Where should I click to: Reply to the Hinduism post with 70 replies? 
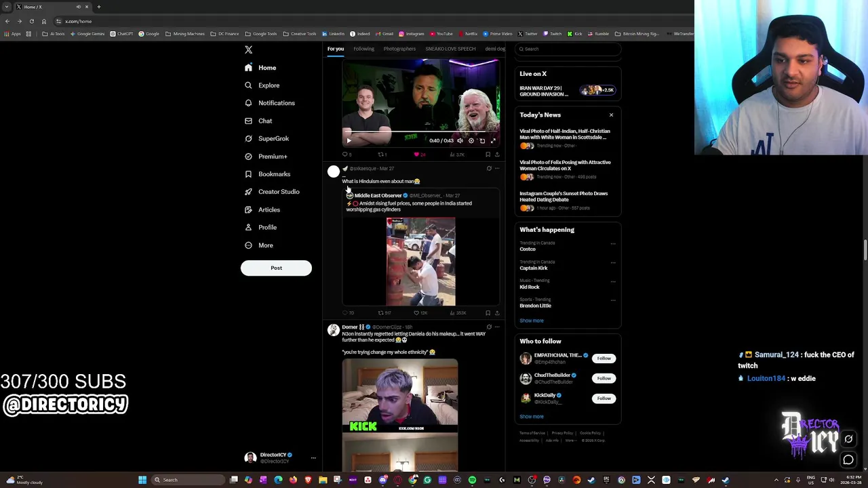click(348, 313)
